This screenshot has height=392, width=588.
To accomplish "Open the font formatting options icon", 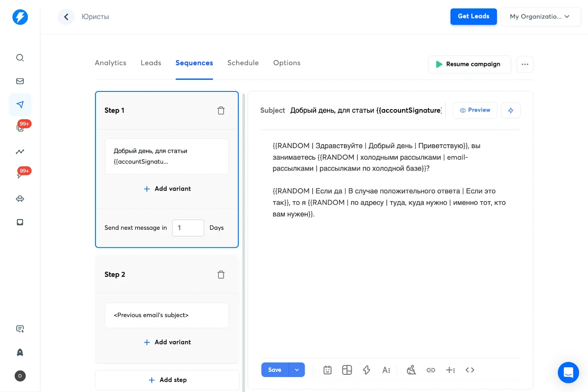I will 386,370.
